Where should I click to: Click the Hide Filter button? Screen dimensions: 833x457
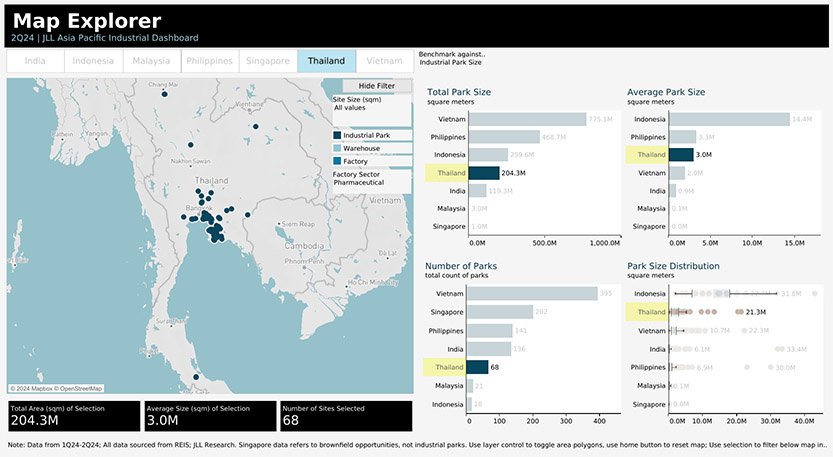377,86
